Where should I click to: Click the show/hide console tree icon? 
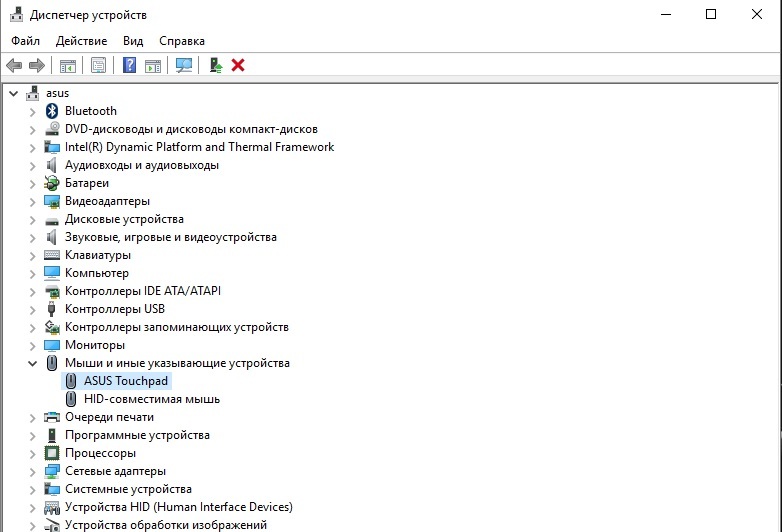[x=68, y=65]
